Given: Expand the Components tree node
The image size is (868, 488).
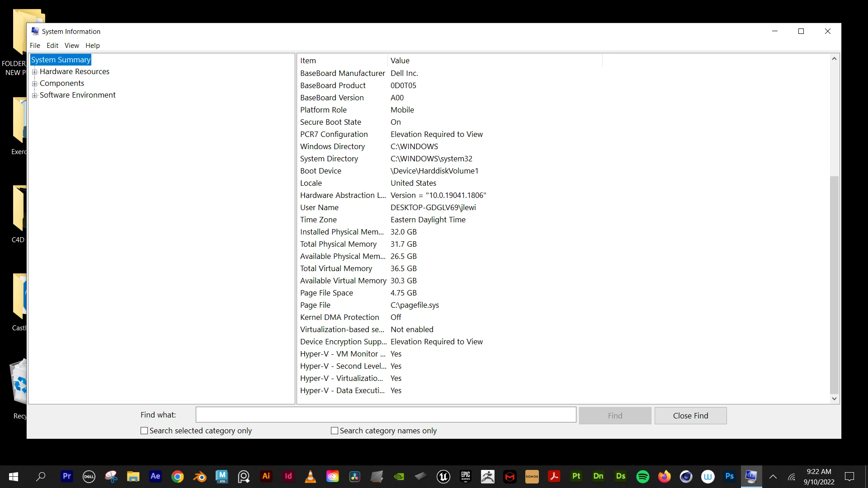Looking at the screenshot, I should coord(34,84).
